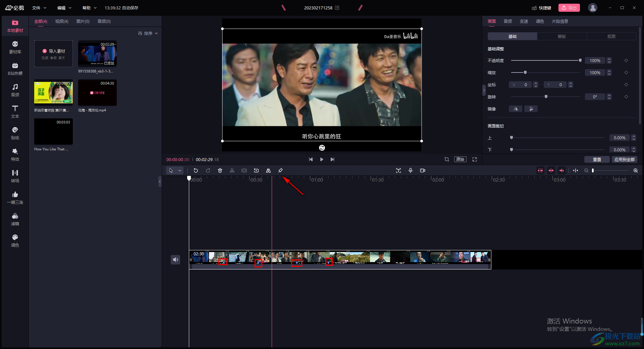Click the crop icon under preview
The image size is (644, 349).
(x=447, y=159)
